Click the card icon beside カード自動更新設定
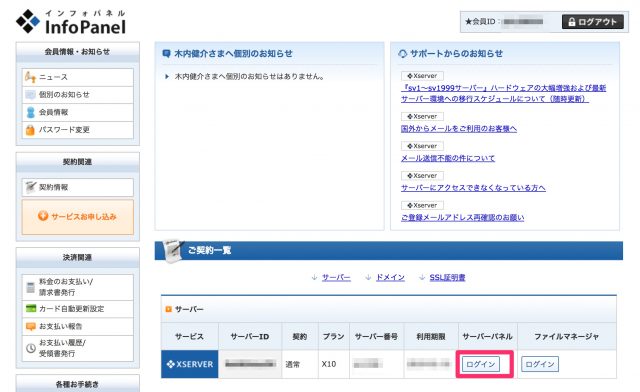The width and height of the screenshot is (640, 392). (x=31, y=309)
